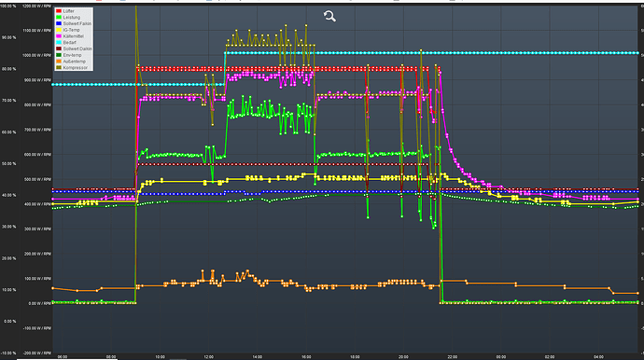The height and width of the screenshot is (360, 644).
Task: Click the Bedarf legend entry
Action: pyautogui.click(x=66, y=42)
